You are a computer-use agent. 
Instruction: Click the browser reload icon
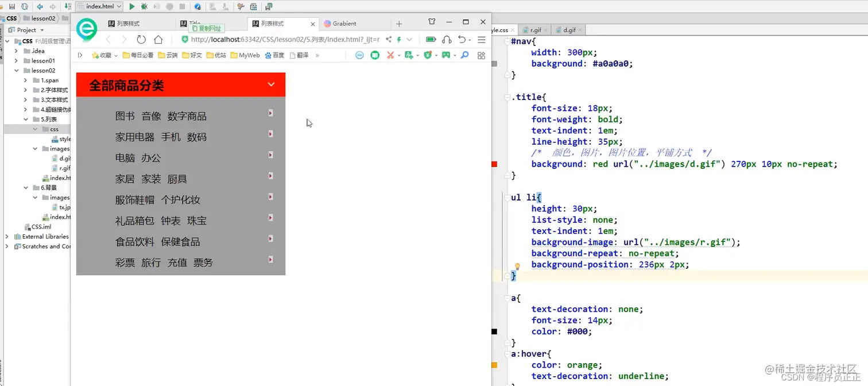tap(141, 40)
